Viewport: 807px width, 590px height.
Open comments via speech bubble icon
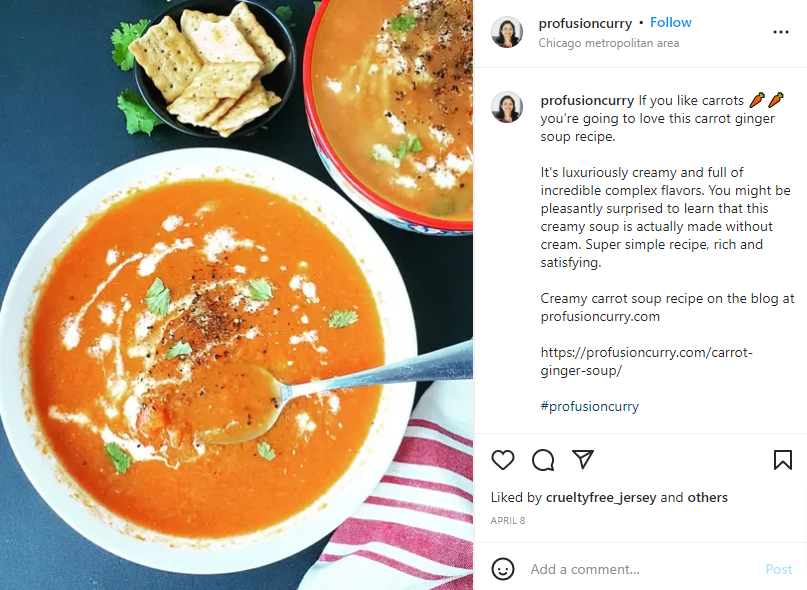pos(543,460)
